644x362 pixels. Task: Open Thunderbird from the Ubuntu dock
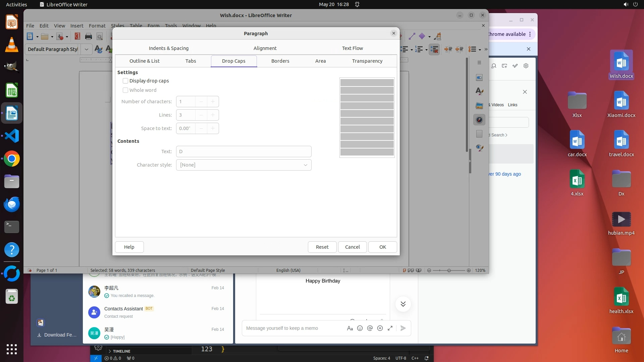coord(12,204)
